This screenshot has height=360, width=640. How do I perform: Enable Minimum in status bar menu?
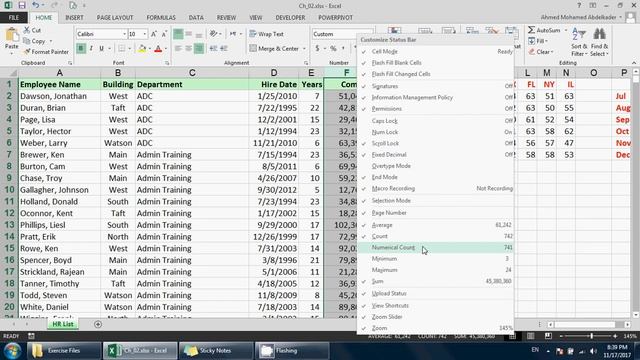point(435,259)
